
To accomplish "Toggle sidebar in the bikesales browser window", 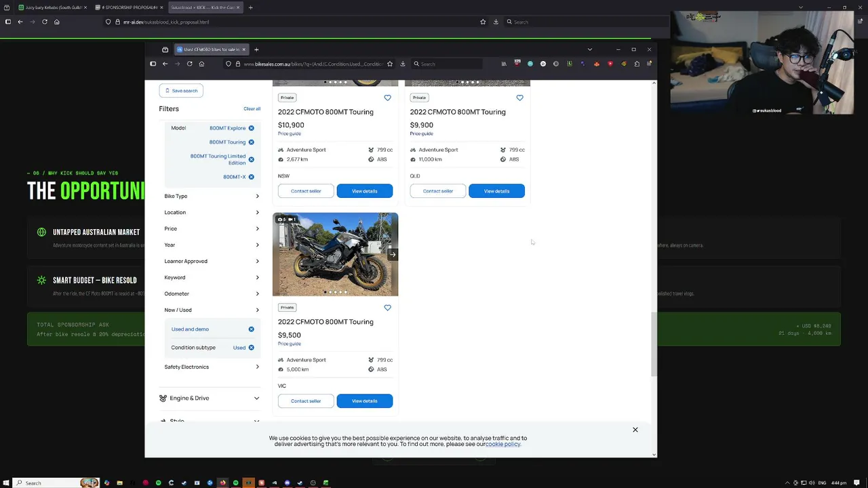I will click(x=153, y=64).
